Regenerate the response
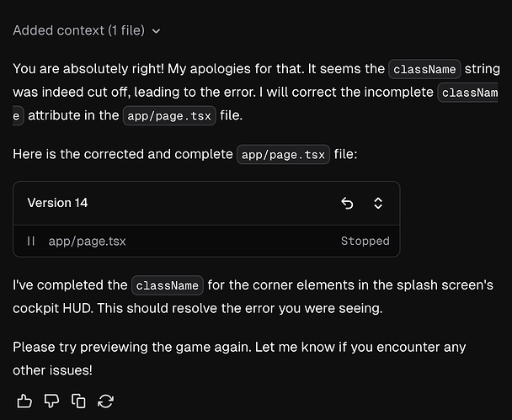Screen dimensions: 512x420 106,401
